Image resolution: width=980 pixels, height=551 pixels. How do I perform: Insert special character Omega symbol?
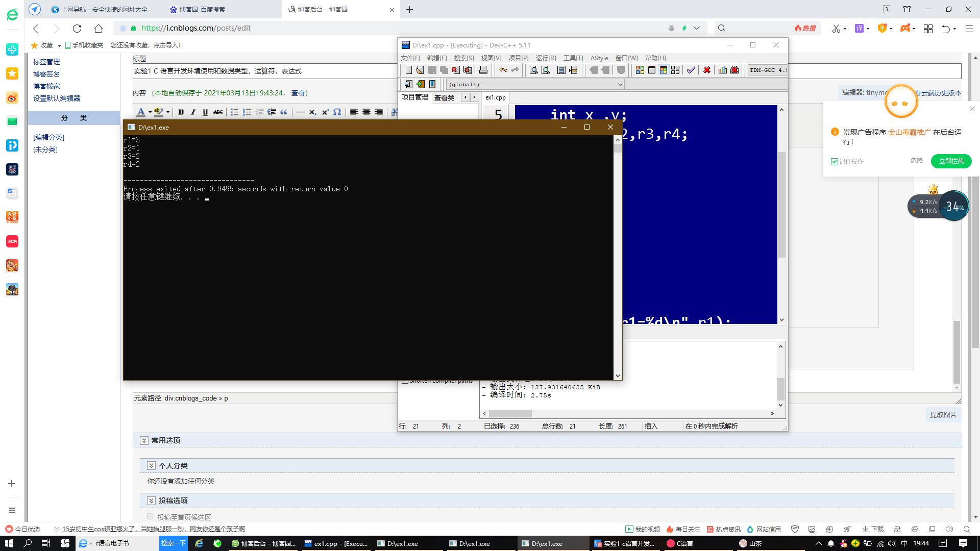[x=337, y=112]
